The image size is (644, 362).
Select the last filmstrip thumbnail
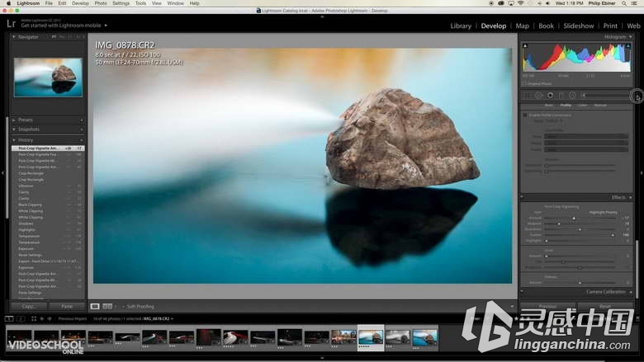[424, 337]
